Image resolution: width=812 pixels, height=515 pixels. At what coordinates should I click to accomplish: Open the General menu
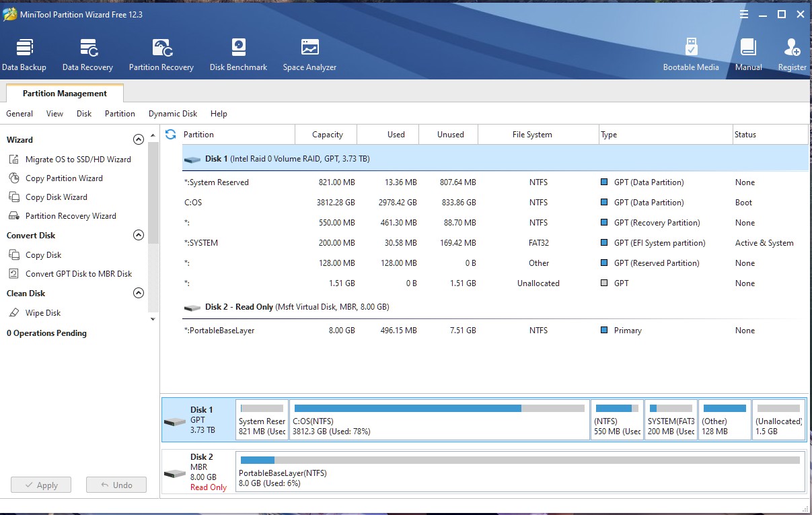20,114
